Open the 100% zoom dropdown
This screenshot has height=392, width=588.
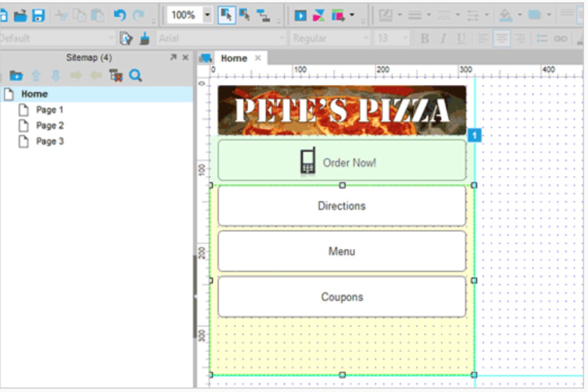(x=207, y=15)
